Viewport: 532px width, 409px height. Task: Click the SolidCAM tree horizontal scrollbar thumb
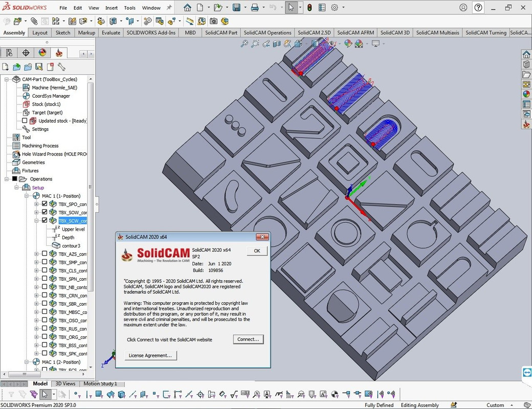point(25,374)
